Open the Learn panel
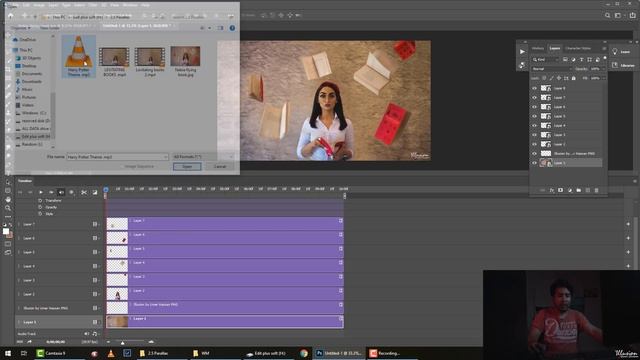The width and height of the screenshot is (640, 360). 621,52
